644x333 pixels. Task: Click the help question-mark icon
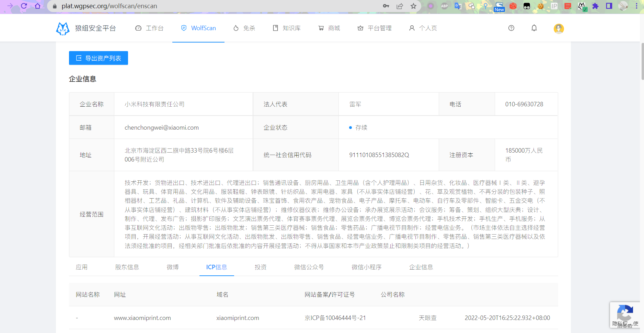511,28
